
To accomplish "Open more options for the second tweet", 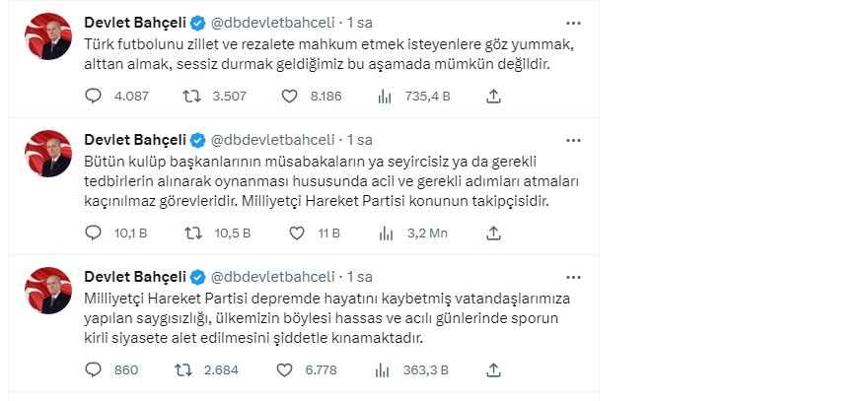I will [573, 139].
